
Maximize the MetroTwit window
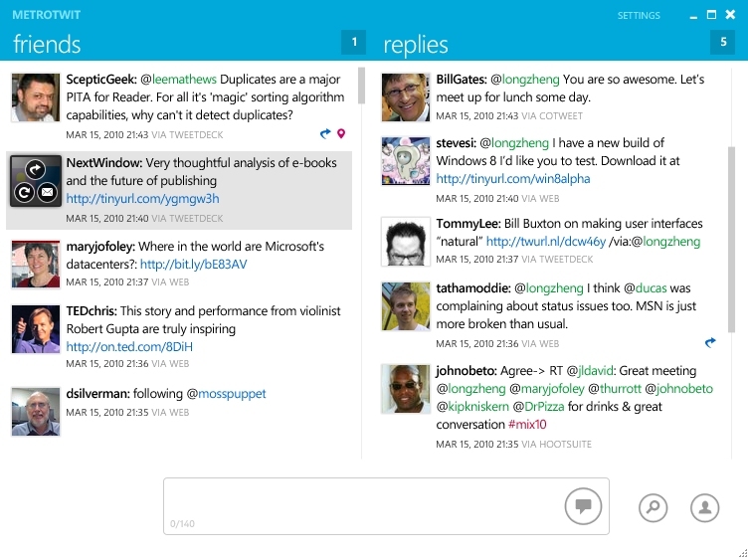click(711, 15)
